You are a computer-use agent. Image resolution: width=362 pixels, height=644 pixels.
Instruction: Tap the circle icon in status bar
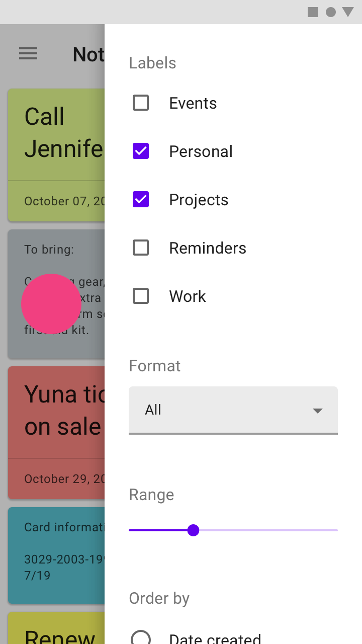point(330,12)
